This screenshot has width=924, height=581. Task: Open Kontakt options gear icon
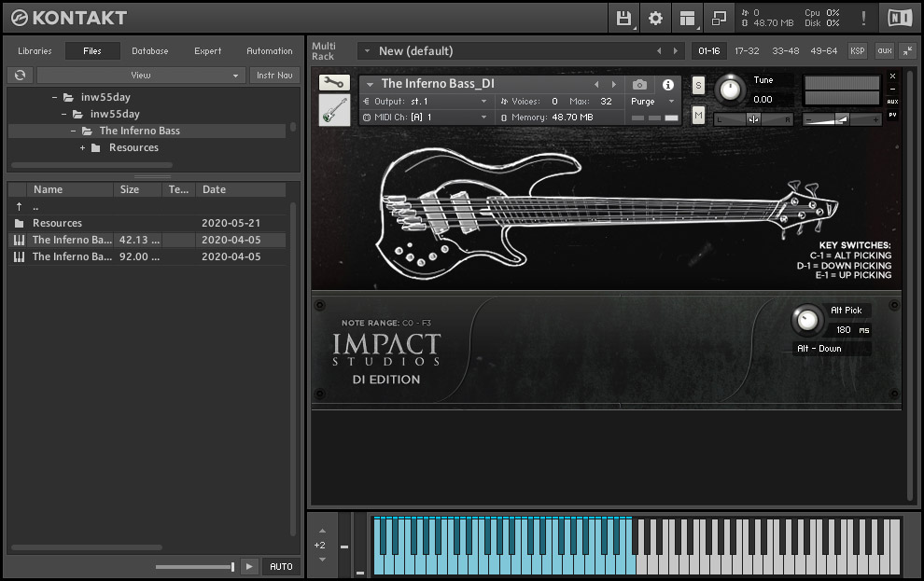click(x=655, y=18)
